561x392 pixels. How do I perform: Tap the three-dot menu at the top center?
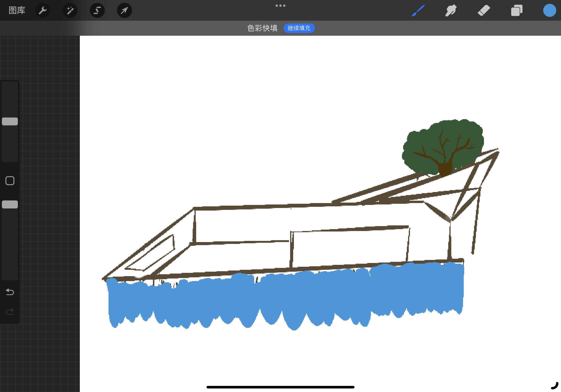(x=280, y=6)
